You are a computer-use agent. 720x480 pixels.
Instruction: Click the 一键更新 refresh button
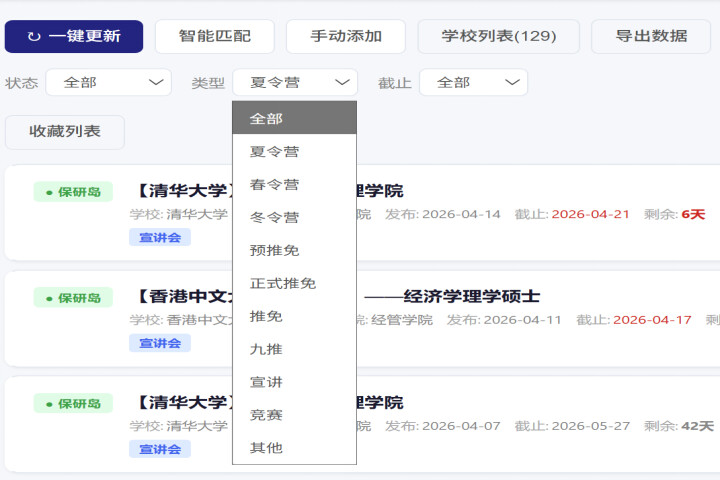tap(74, 36)
